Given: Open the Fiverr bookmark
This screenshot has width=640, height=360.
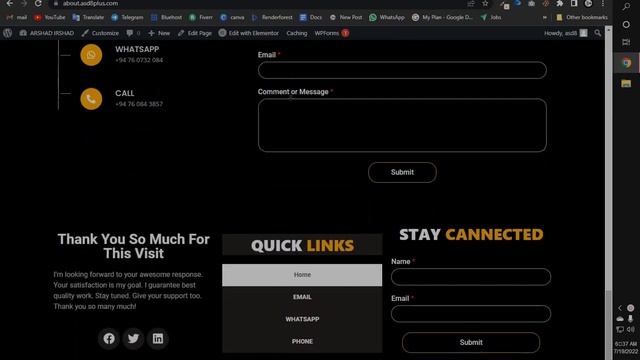Looking at the screenshot, I should (201, 18).
